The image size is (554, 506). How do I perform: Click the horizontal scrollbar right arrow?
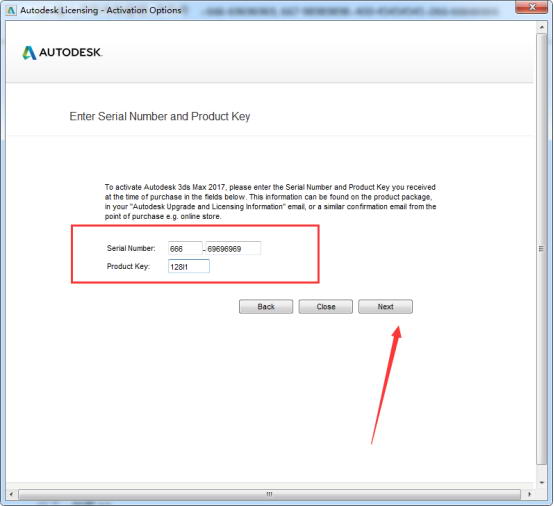pos(529,494)
